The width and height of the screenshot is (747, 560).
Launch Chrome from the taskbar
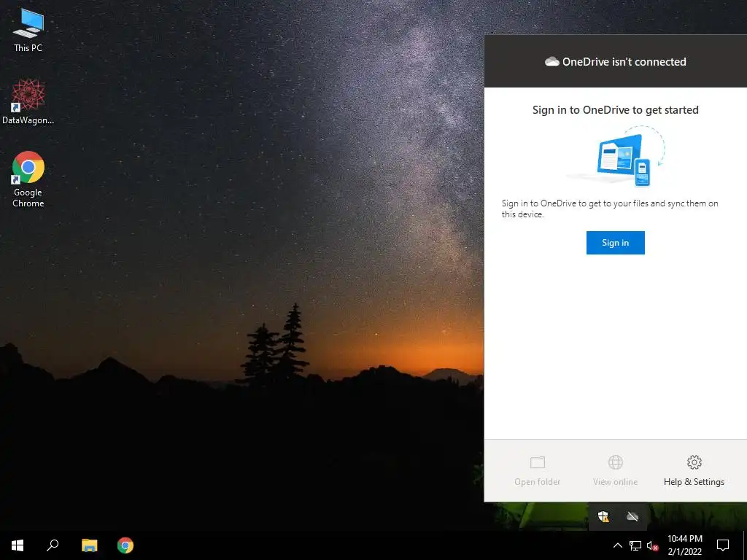tap(125, 545)
